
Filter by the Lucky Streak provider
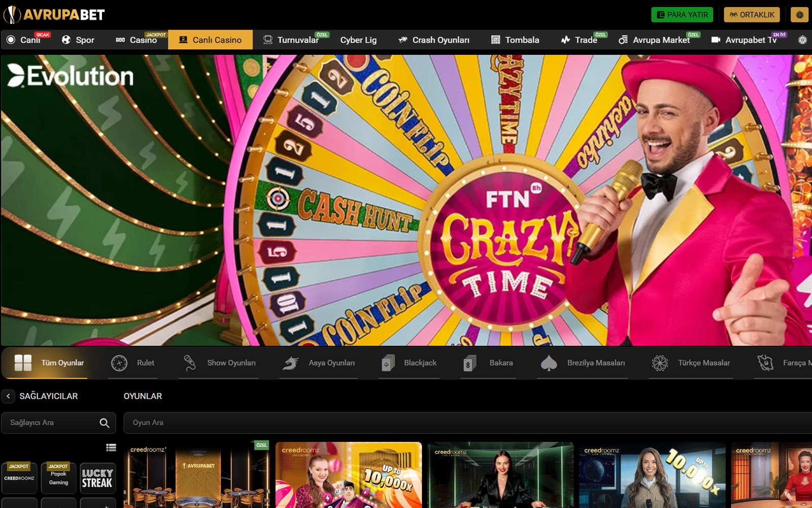tap(97, 478)
